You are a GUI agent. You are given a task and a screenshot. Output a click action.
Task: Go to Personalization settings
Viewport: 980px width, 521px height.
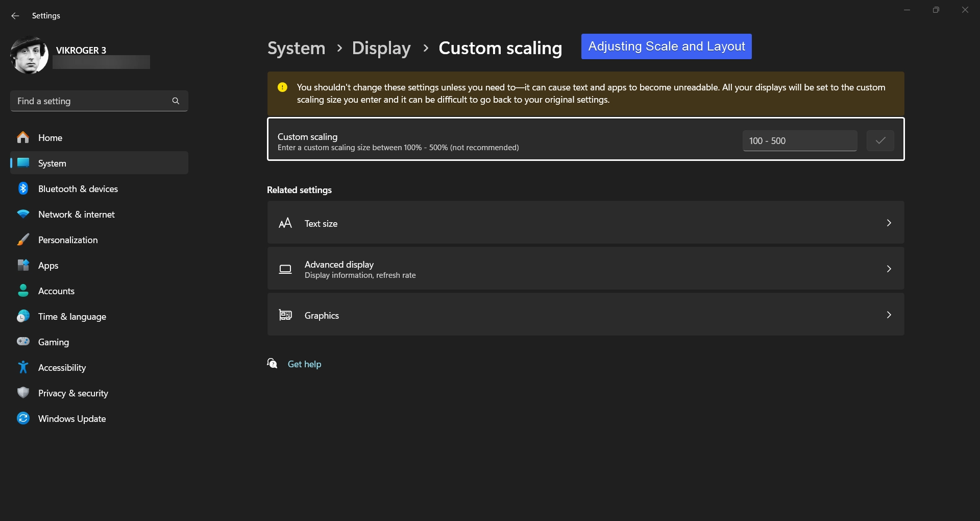(99, 240)
